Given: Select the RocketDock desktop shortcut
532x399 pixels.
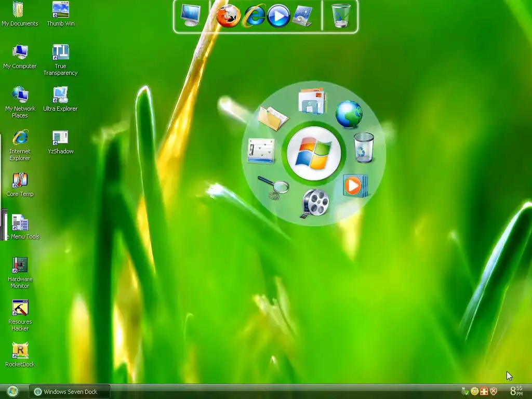Looking at the screenshot, I should click(20, 354).
